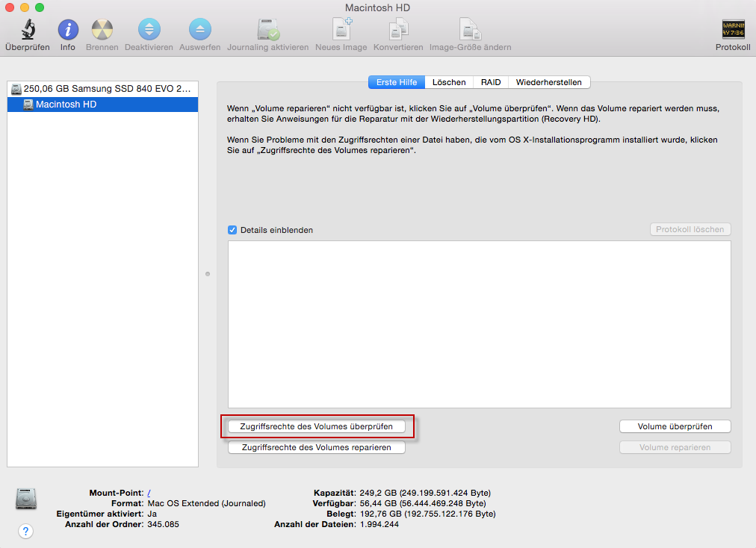Screen dimensions: 756x548
Task: Click the Anzahl der Dateien value 1.994.244
Action: click(x=379, y=524)
